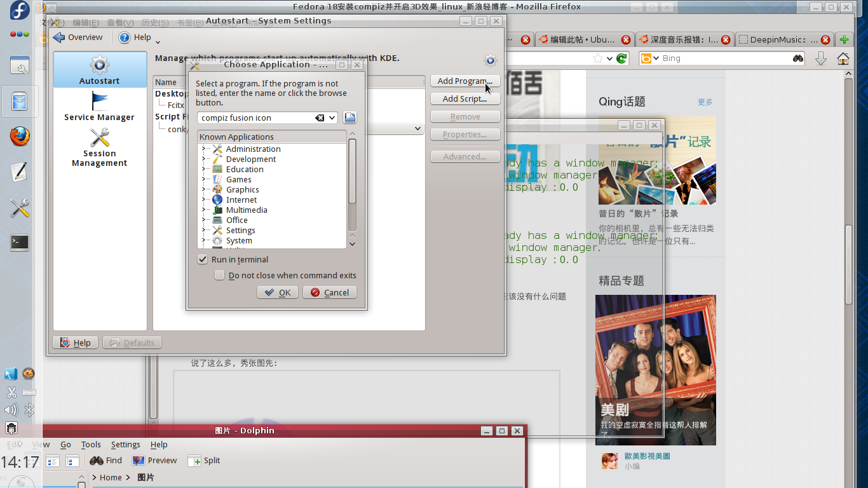This screenshot has height=488, width=868.
Task: Open the 美剧 featured thumbnail
Action: pos(656,370)
